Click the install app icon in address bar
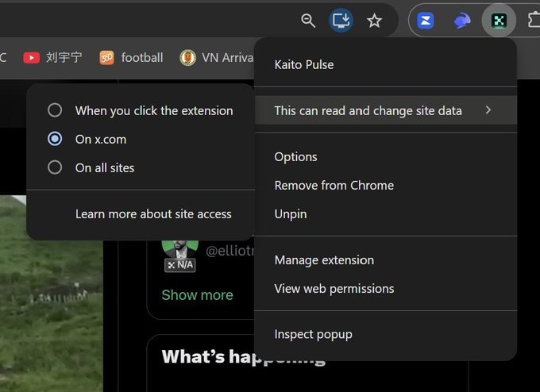 click(341, 21)
